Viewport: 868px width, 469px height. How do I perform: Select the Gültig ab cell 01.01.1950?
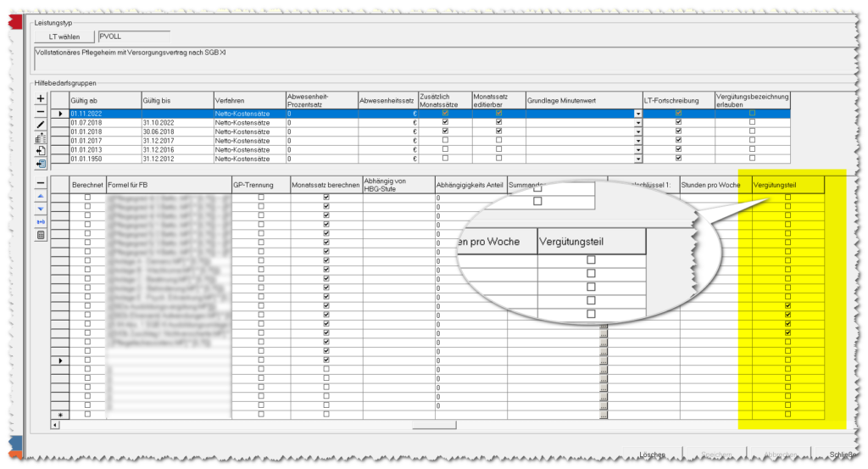pyautogui.click(x=105, y=159)
